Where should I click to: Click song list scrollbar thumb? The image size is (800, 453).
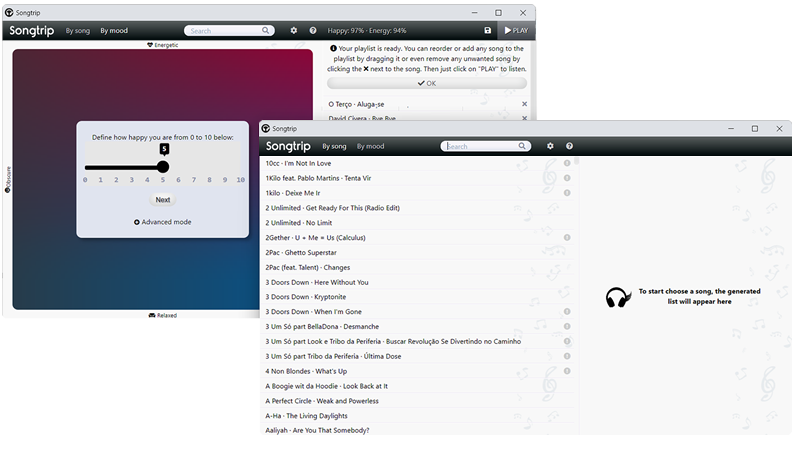pos(577,160)
